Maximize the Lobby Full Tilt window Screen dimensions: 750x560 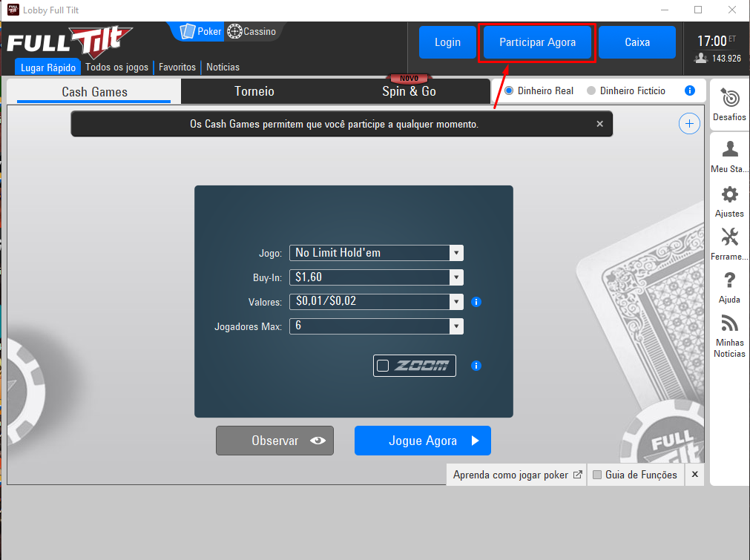[x=698, y=10]
